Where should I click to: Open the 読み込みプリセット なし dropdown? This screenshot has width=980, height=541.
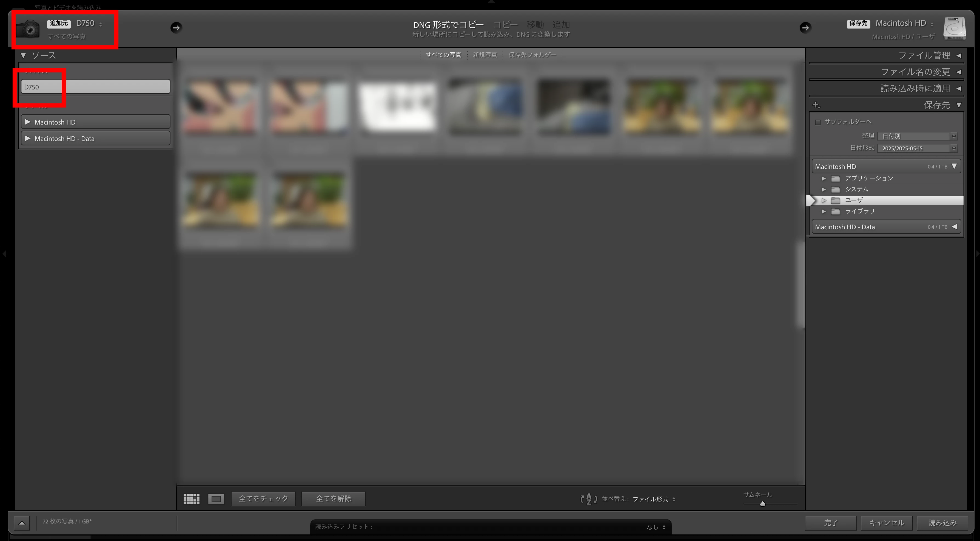coord(656,527)
